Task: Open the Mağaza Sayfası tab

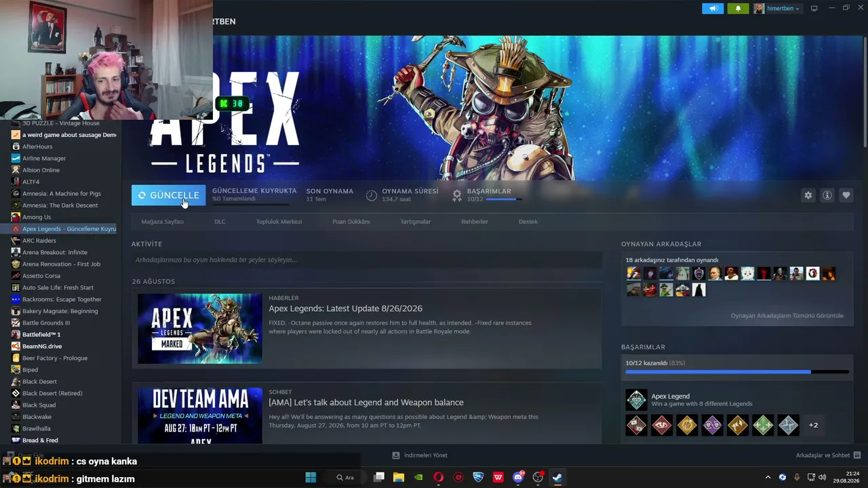Action: 162,222
